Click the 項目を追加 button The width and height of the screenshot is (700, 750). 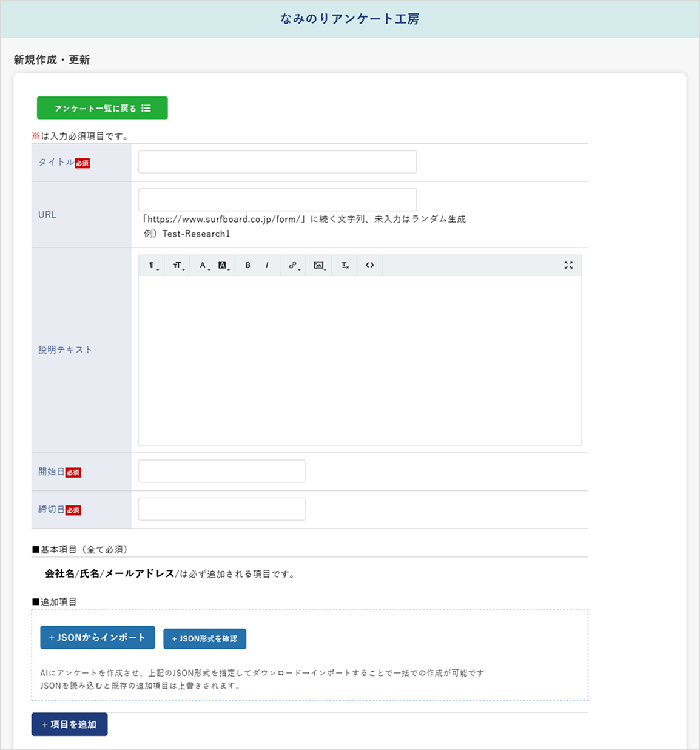tap(69, 724)
